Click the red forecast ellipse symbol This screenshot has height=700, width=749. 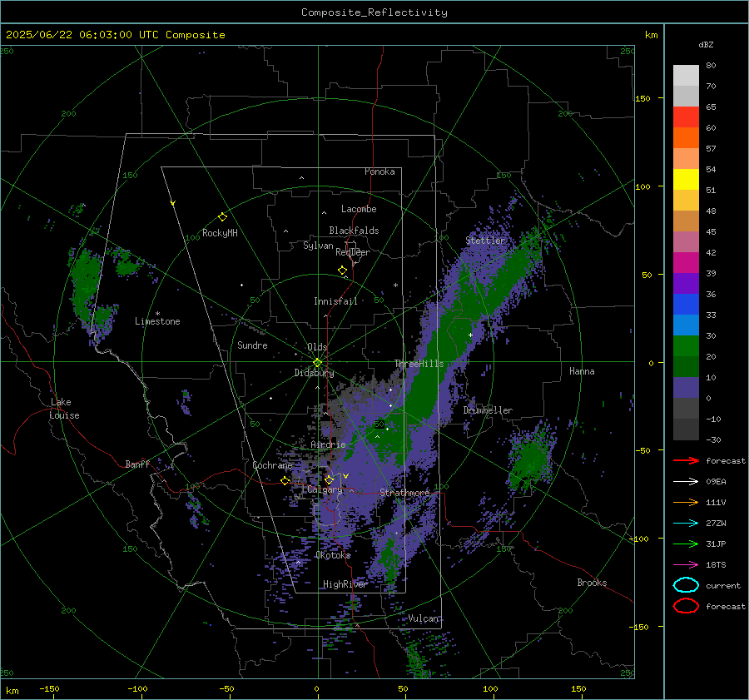(x=686, y=606)
